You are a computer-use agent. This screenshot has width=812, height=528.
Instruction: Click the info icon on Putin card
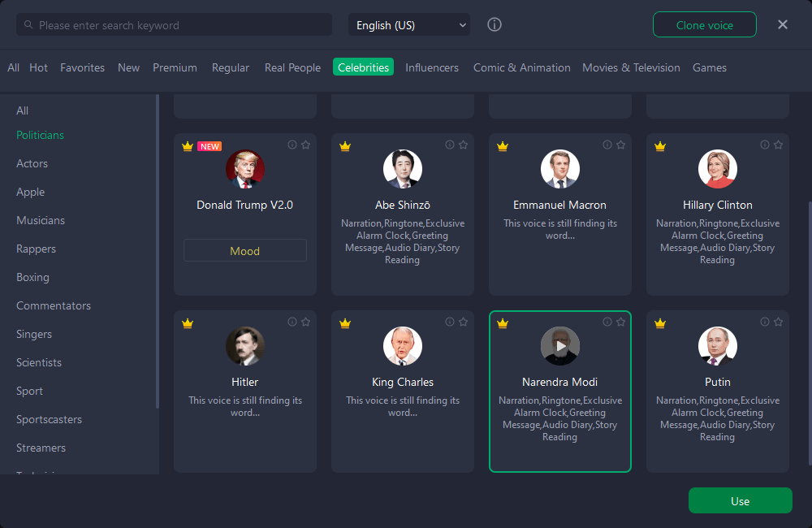coord(765,322)
